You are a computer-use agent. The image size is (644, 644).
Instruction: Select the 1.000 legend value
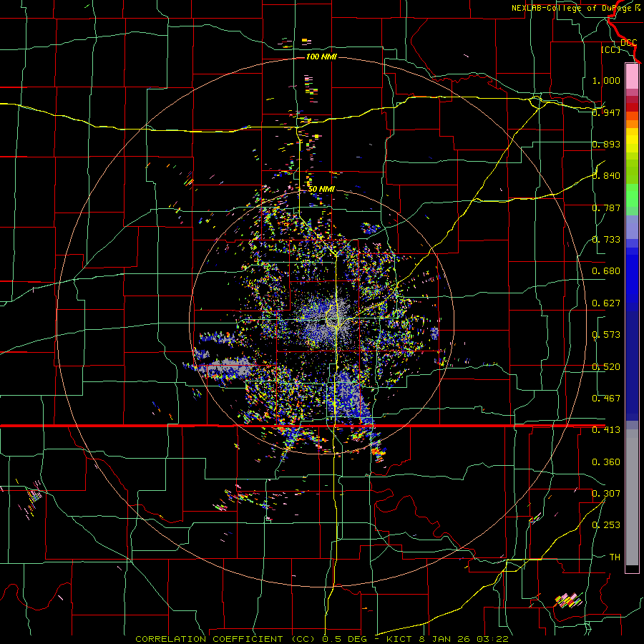[606, 80]
